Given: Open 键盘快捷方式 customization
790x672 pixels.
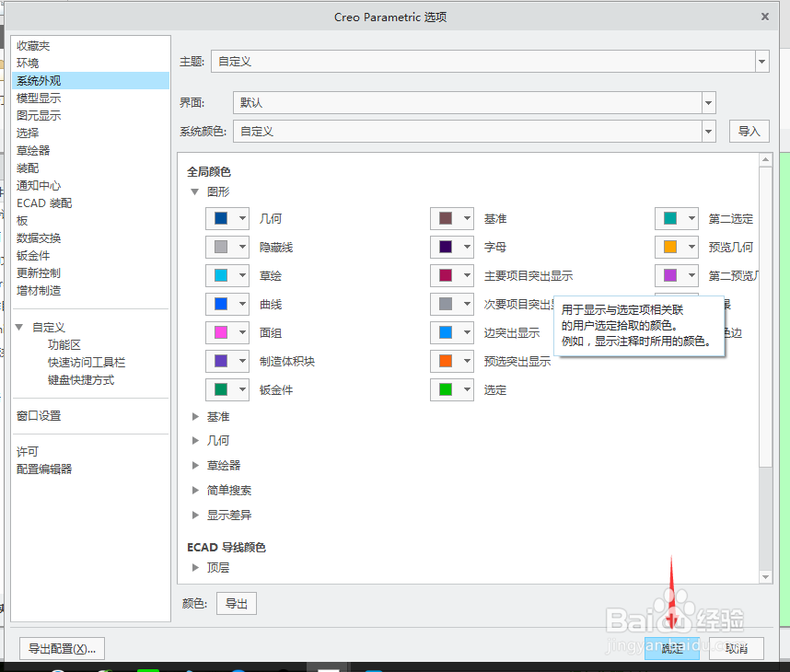Looking at the screenshot, I should 81,380.
